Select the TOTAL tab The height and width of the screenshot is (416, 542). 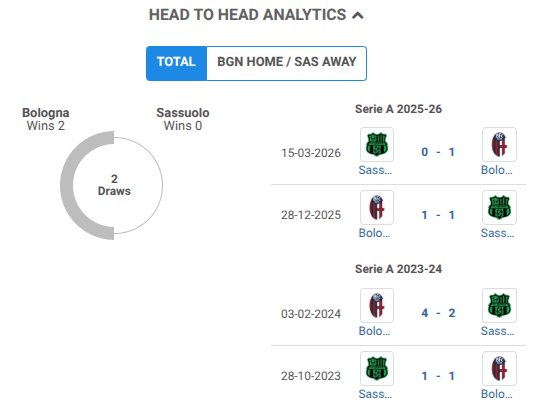176,63
